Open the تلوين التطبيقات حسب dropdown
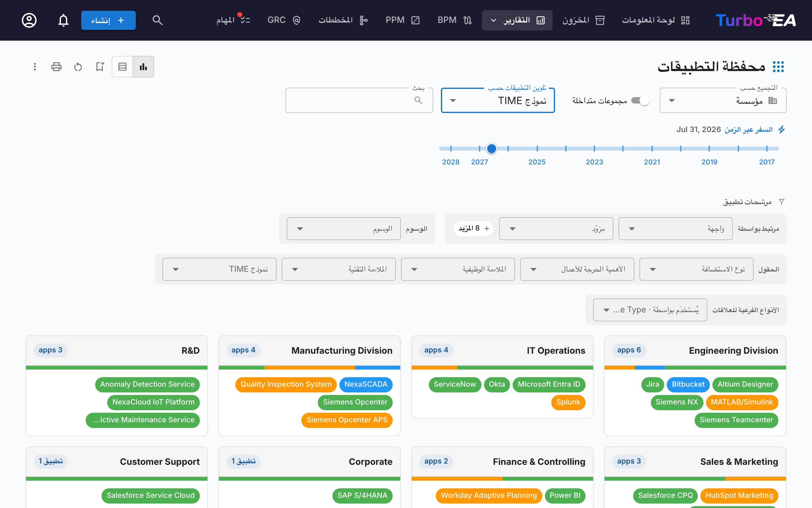This screenshot has height=508, width=812. point(498,100)
